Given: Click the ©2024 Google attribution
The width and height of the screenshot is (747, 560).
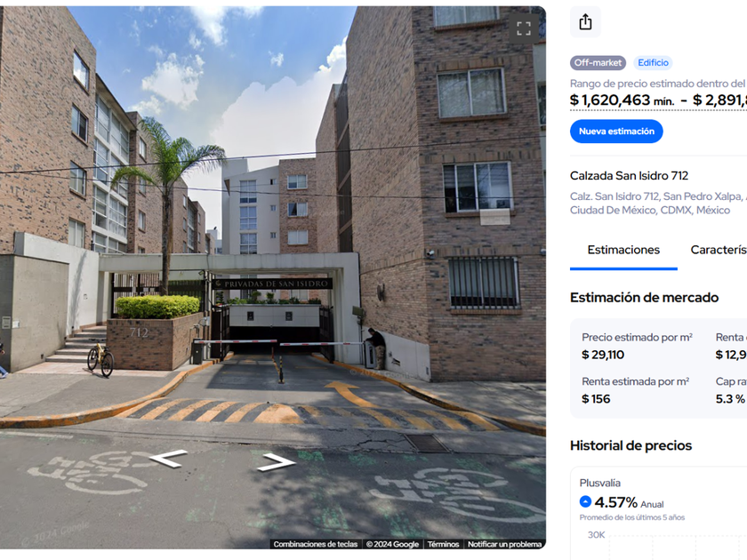Looking at the screenshot, I should point(392,544).
